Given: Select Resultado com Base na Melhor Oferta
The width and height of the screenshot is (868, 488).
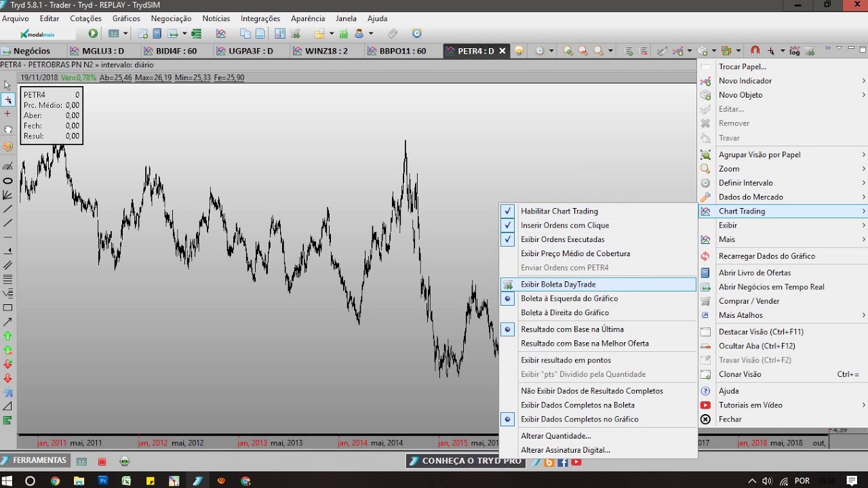Looking at the screenshot, I should point(597,344).
